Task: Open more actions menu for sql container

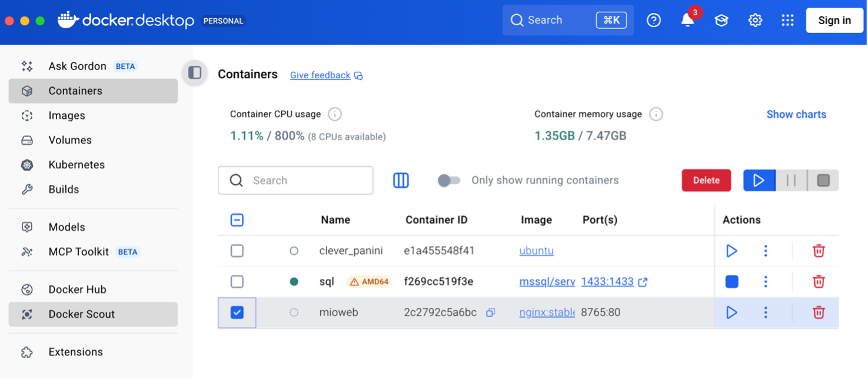Action: pos(765,282)
